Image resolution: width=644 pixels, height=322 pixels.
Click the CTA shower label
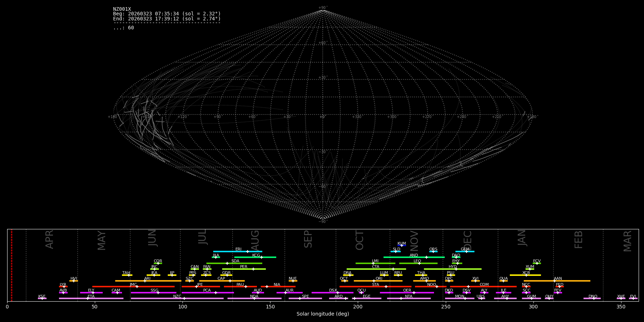(x=376, y=267)
